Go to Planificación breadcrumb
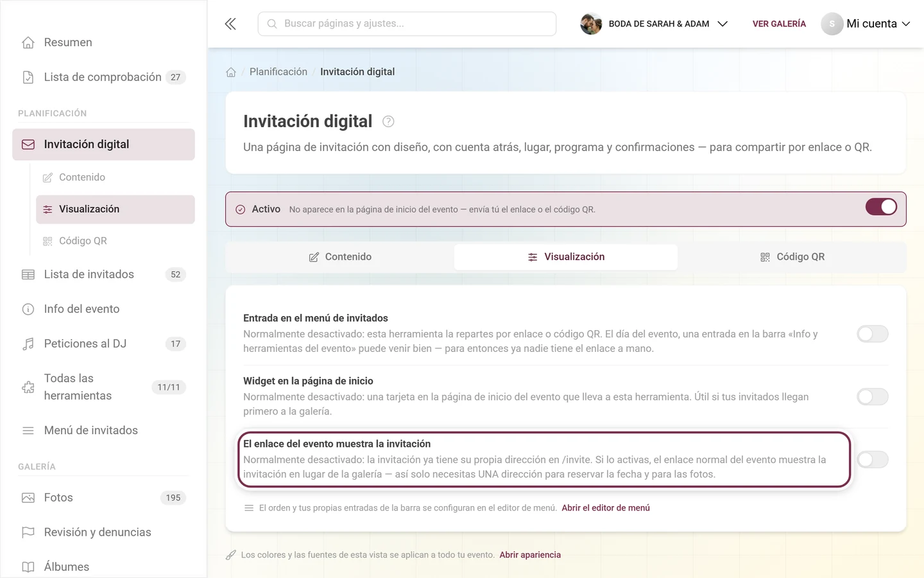 pyautogui.click(x=278, y=72)
